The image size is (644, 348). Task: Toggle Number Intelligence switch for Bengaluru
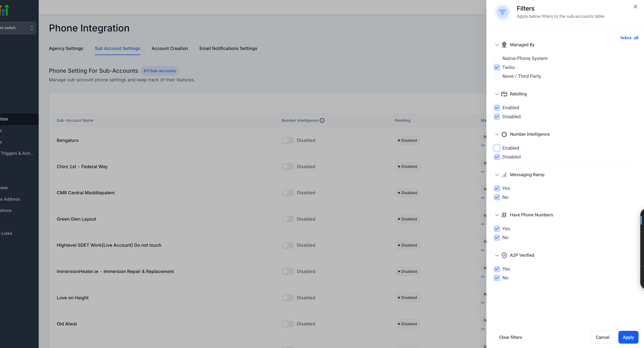tap(288, 140)
